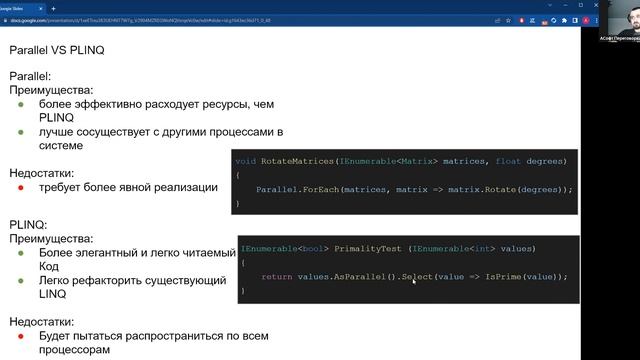
Task: Click the slide title Parallel VS PLINQ
Action: pos(57,50)
